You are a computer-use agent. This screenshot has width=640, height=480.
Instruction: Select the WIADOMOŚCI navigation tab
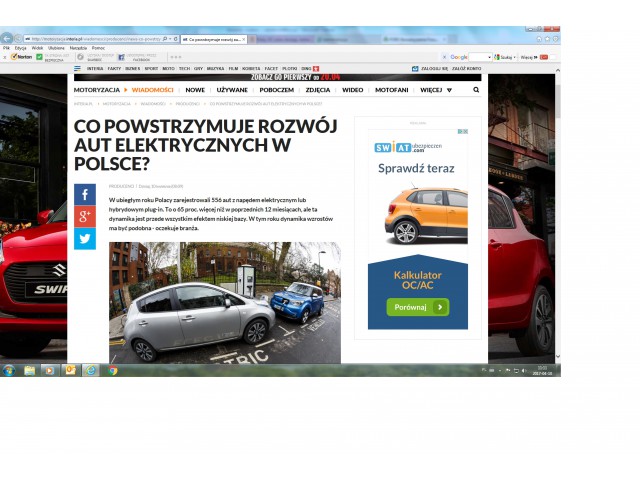click(153, 90)
